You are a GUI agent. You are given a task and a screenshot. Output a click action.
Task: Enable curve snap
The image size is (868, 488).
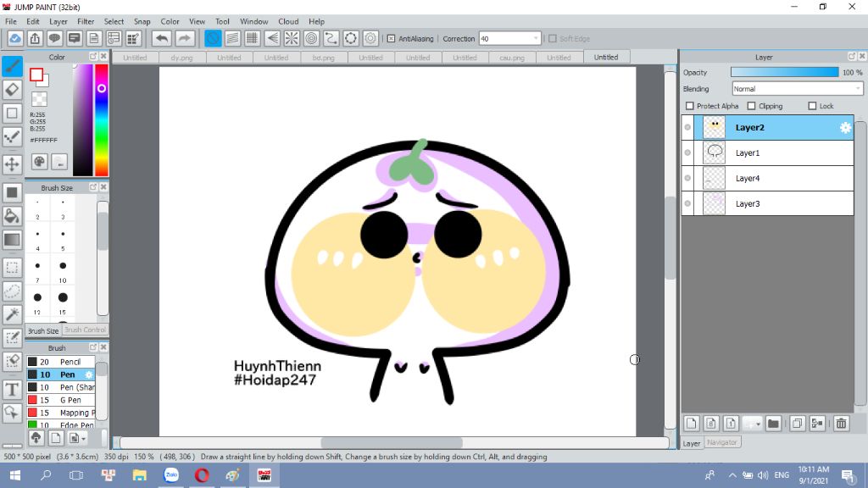[x=331, y=38]
